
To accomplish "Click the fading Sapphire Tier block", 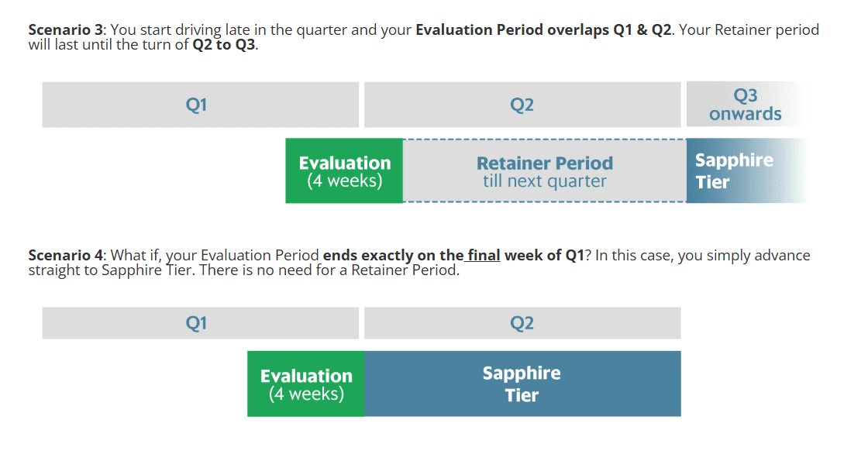I will [x=746, y=171].
